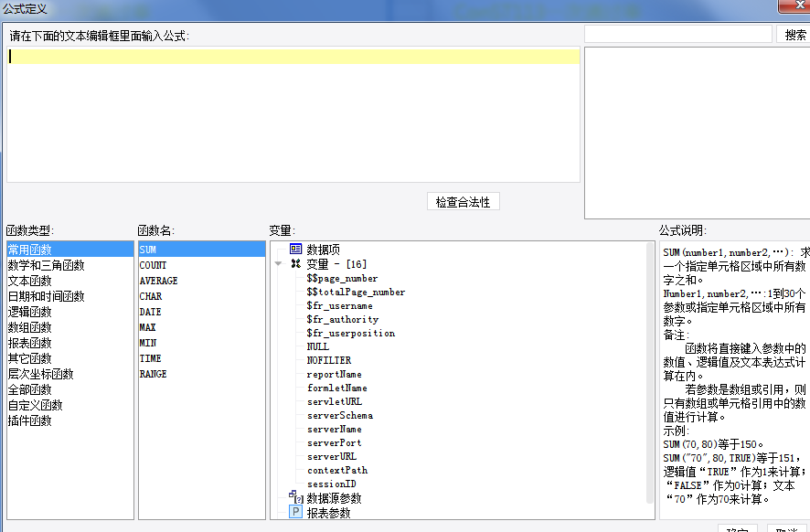Collapse the 变量 - [16] tree node
Viewport: 810px width, 532px height.
coord(279,264)
